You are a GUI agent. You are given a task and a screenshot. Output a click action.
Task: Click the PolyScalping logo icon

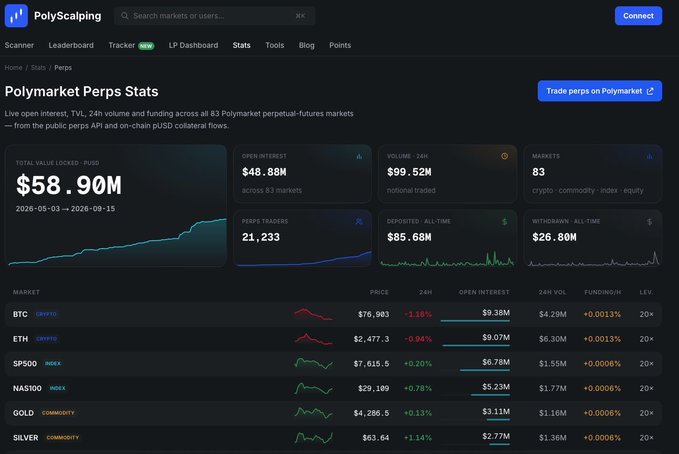pyautogui.click(x=16, y=16)
